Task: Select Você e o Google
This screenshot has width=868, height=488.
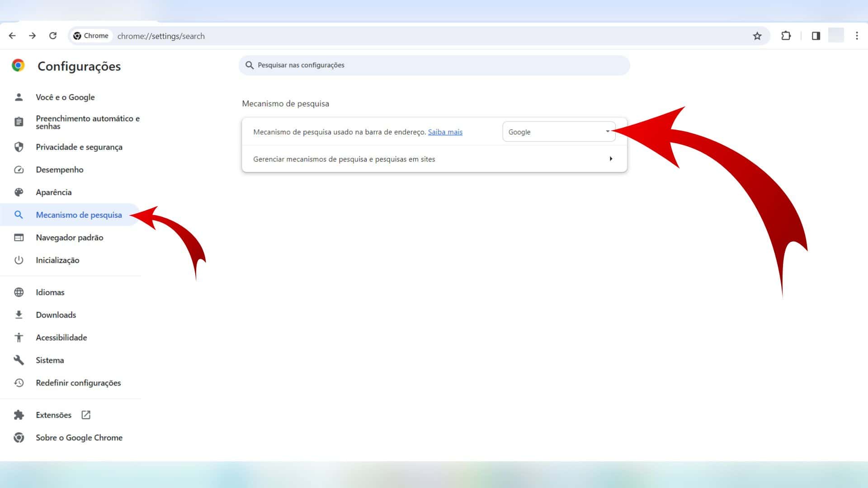Action: pyautogui.click(x=65, y=98)
